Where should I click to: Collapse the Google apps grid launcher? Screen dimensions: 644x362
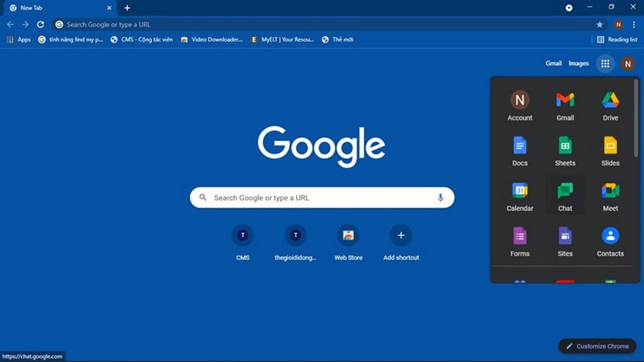[605, 64]
